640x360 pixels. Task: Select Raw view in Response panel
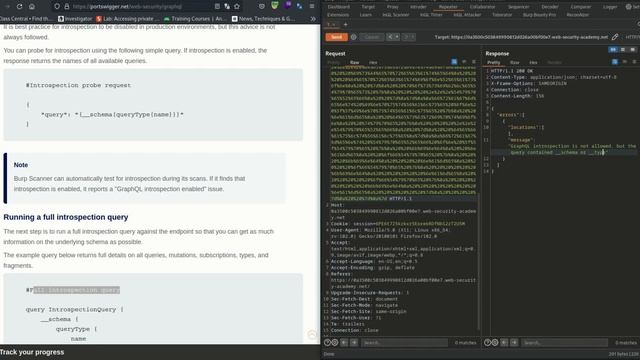(515, 62)
